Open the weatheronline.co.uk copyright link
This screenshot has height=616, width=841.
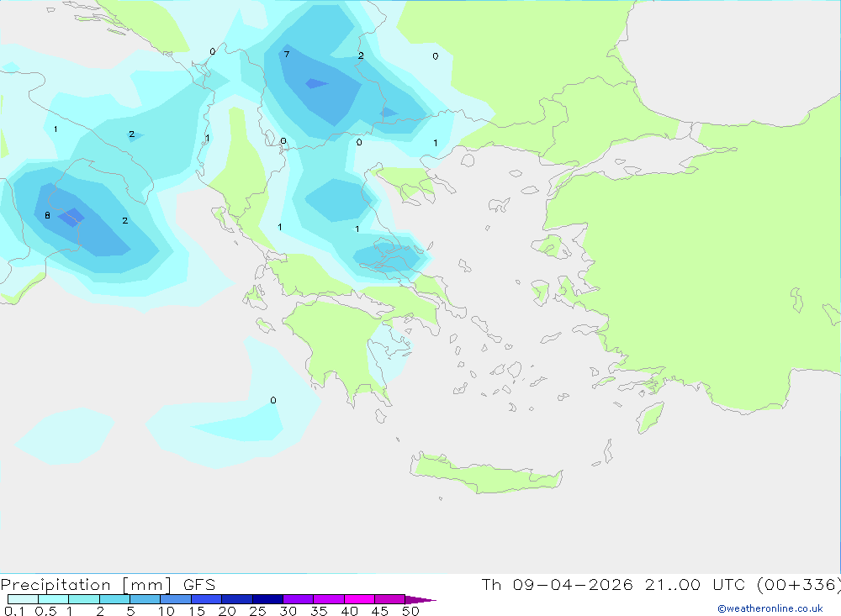(x=770, y=608)
